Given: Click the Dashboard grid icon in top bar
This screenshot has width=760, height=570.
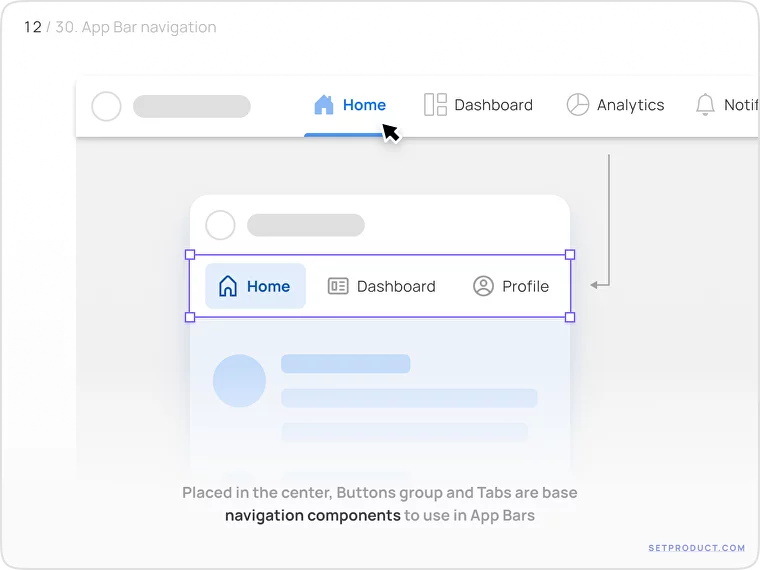Looking at the screenshot, I should (435, 105).
